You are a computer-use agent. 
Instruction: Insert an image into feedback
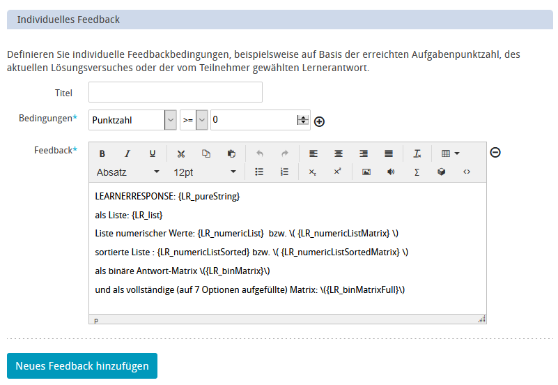tap(366, 172)
